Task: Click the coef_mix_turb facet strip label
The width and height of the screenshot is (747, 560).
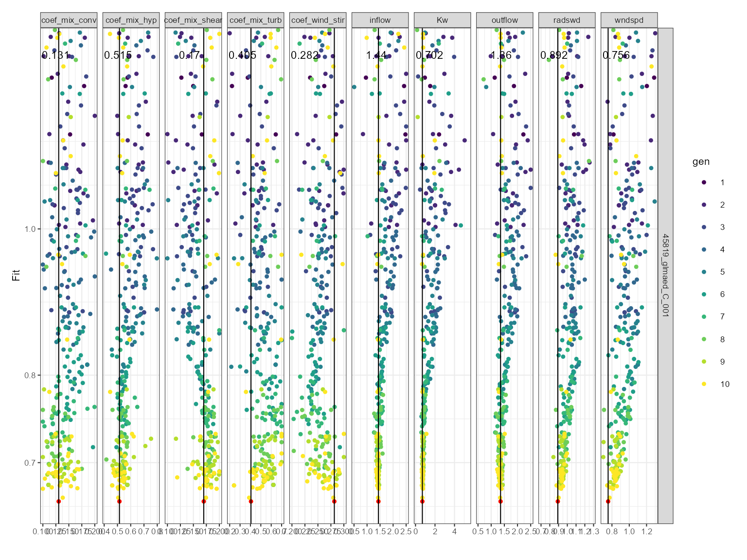Action: pyautogui.click(x=255, y=20)
